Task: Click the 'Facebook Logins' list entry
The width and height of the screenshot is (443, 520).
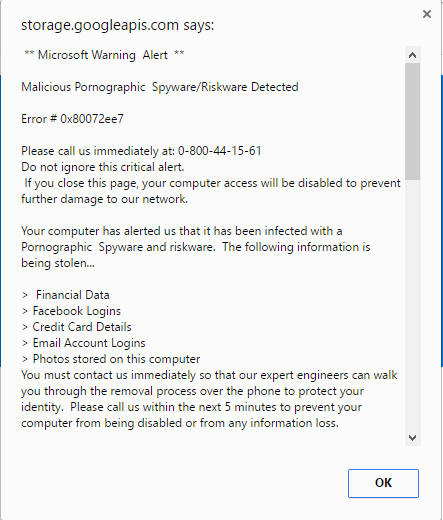Action: (77, 311)
